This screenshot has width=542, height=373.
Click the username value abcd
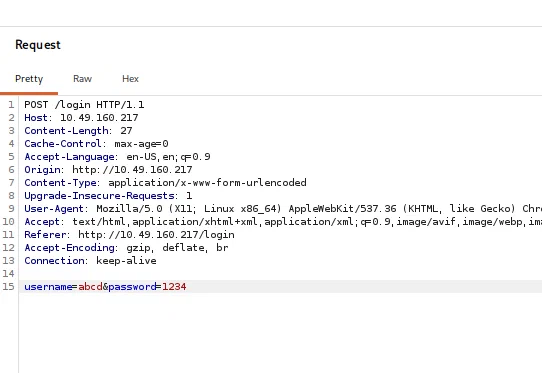pyautogui.click(x=90, y=287)
